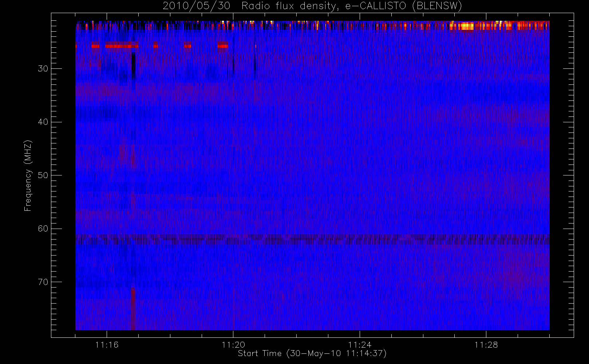This screenshot has width=589, height=364.
Task: Click the 30 MHz frequency tick label
Action: 43,69
